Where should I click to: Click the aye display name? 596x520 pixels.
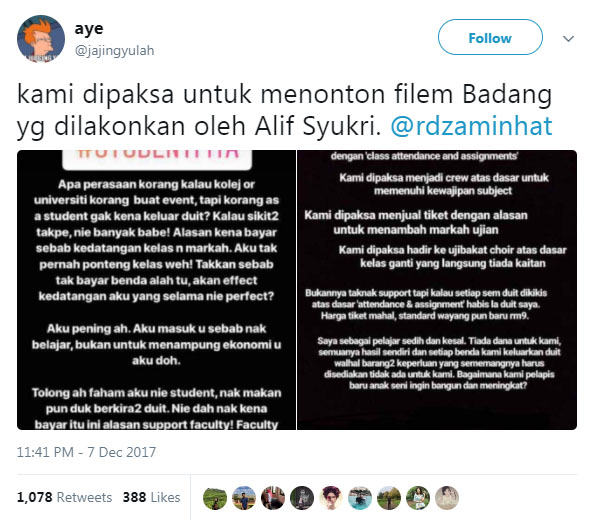click(x=89, y=29)
